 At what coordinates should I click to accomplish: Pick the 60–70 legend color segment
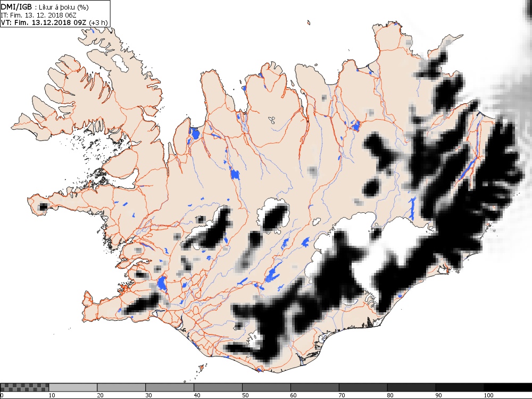coord(315,387)
